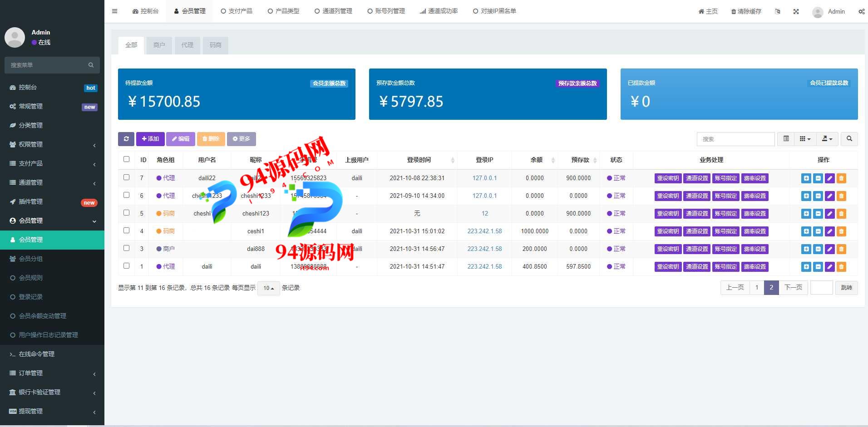Open the 支付产品 top tab
Image resolution: width=868 pixels, height=427 pixels.
[237, 11]
